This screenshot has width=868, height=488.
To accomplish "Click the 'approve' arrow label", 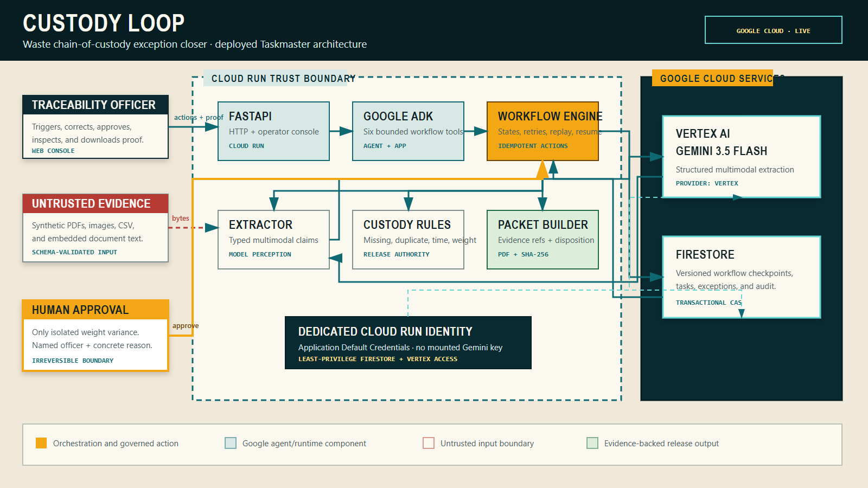I will click(x=186, y=326).
